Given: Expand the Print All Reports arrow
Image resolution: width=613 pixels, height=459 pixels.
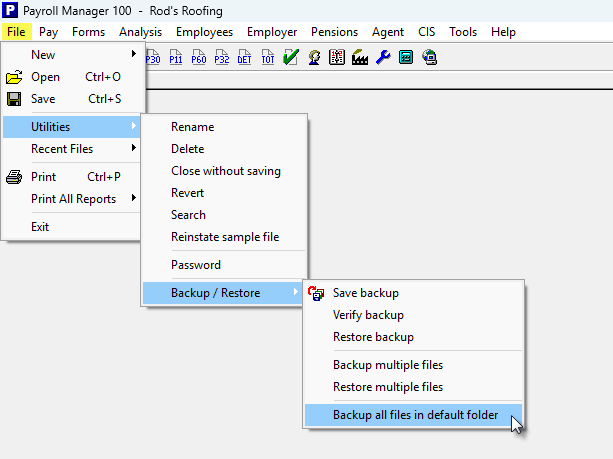Looking at the screenshot, I should tap(134, 198).
